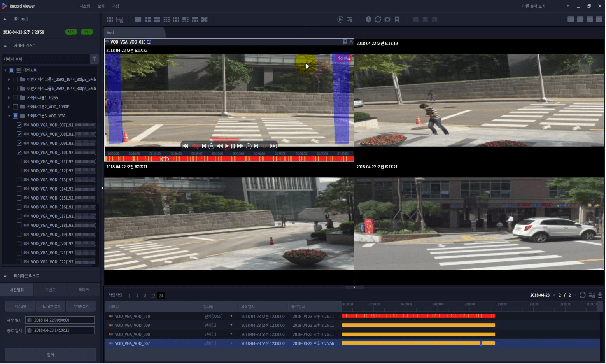Select the 2x2 grid layout icon
The width and height of the screenshot is (606, 364).
tap(147, 19)
